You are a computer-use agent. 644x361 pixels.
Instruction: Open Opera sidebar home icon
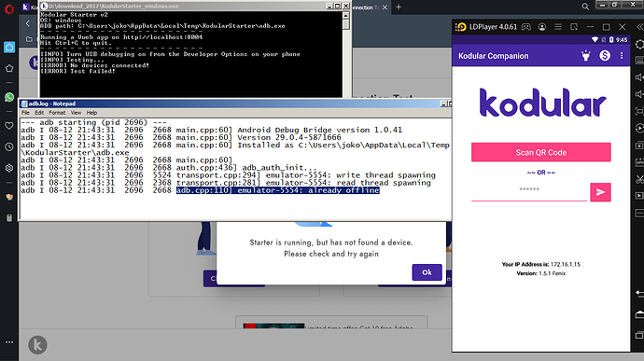click(x=9, y=48)
